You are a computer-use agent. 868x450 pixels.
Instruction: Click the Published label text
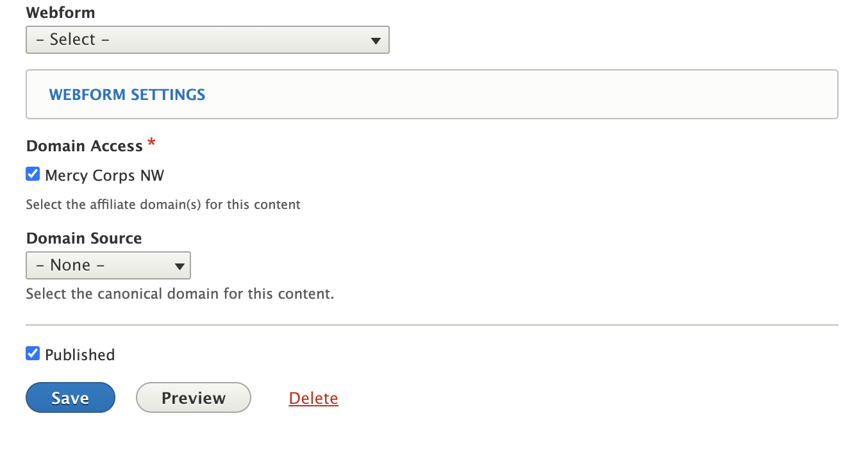(x=79, y=354)
